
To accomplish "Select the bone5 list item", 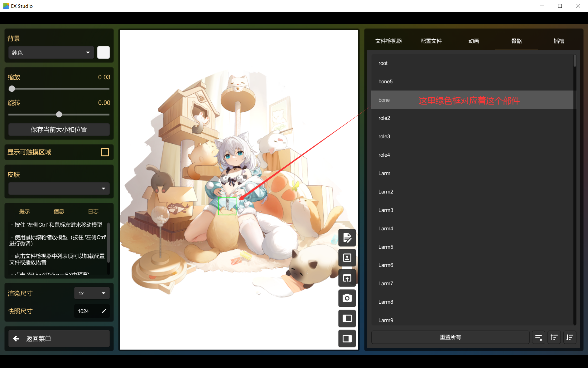I will [x=472, y=81].
